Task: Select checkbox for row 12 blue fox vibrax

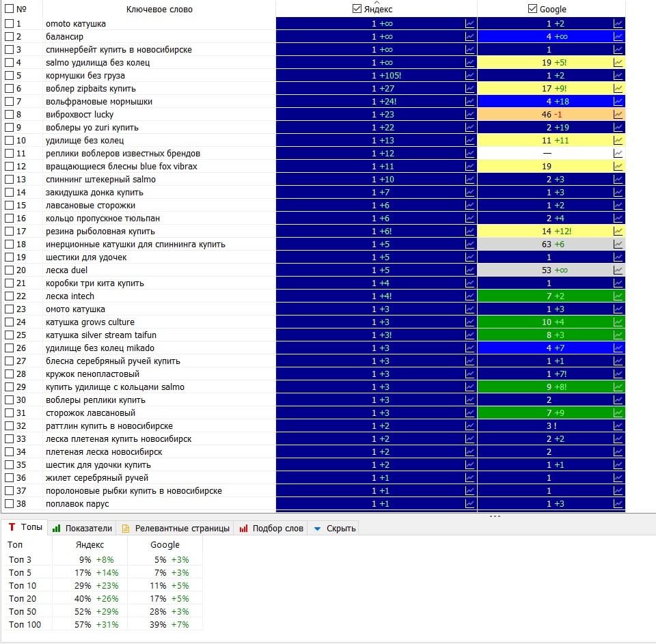Action: (9, 167)
